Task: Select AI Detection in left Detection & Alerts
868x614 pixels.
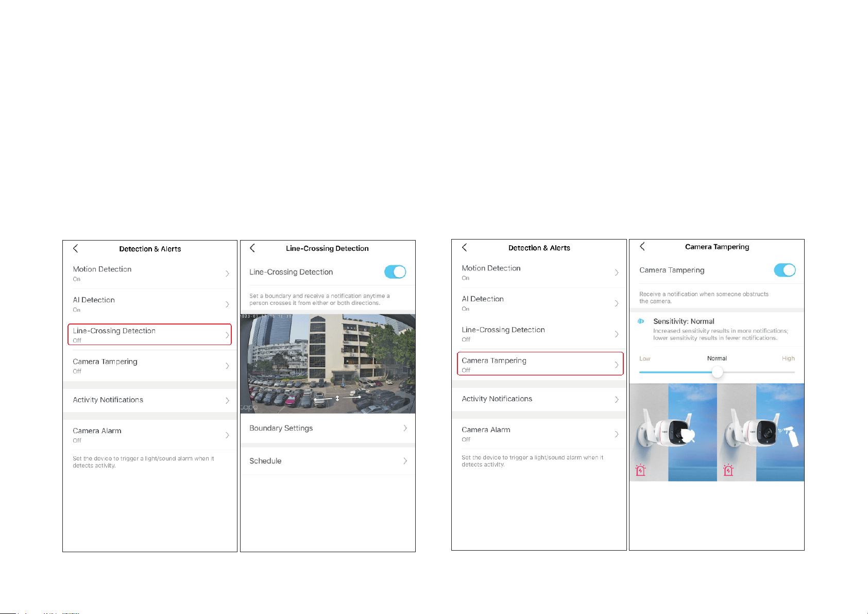Action: click(150, 304)
